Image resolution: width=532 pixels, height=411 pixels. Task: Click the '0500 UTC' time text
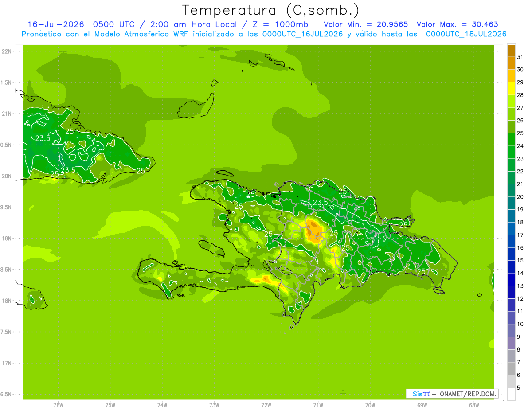113,24
